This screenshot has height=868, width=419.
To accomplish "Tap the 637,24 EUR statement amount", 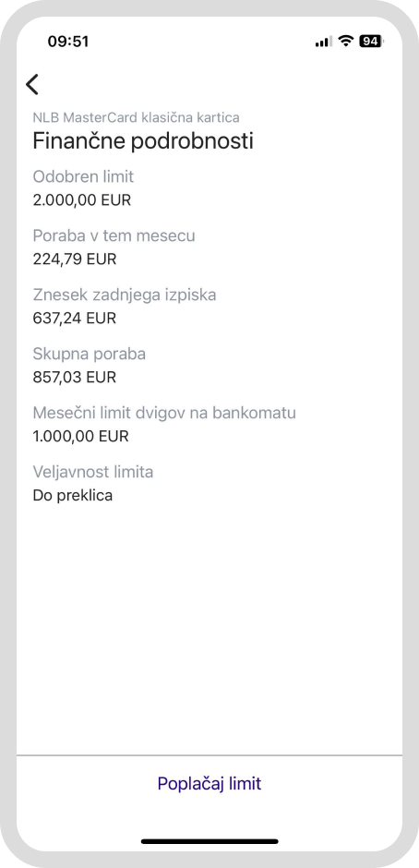I will click(x=75, y=319).
